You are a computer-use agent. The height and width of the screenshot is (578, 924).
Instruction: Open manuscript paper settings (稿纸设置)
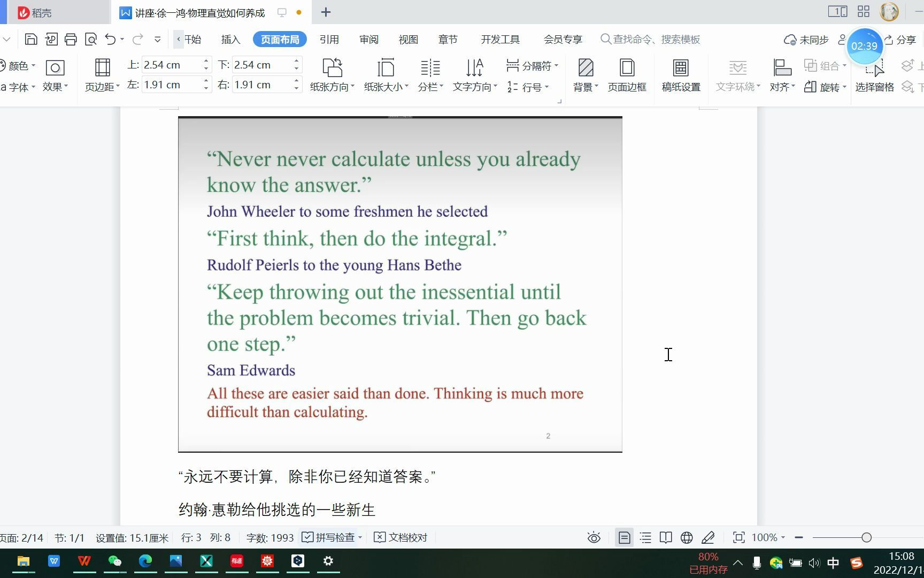click(681, 75)
